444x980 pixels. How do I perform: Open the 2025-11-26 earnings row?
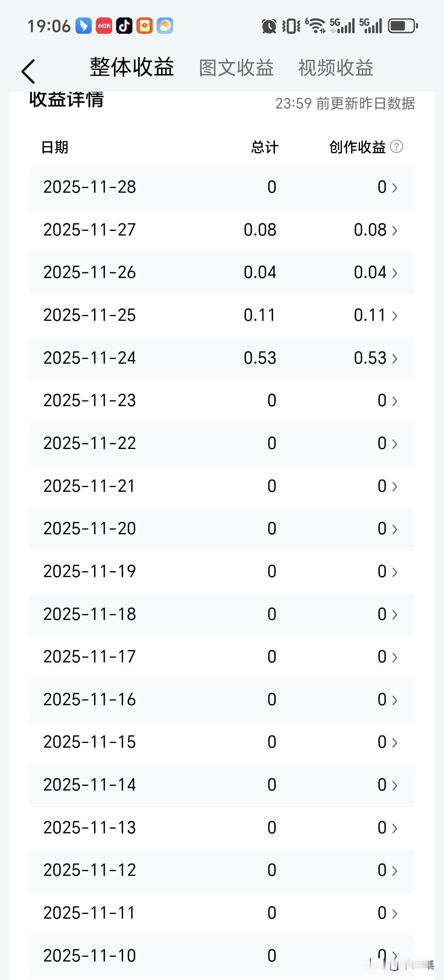222,273
